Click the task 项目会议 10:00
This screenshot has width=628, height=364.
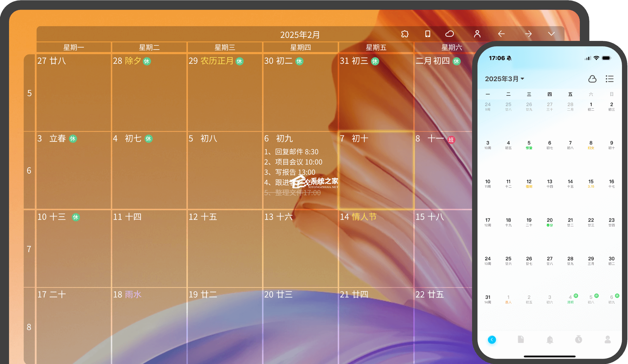293,162
